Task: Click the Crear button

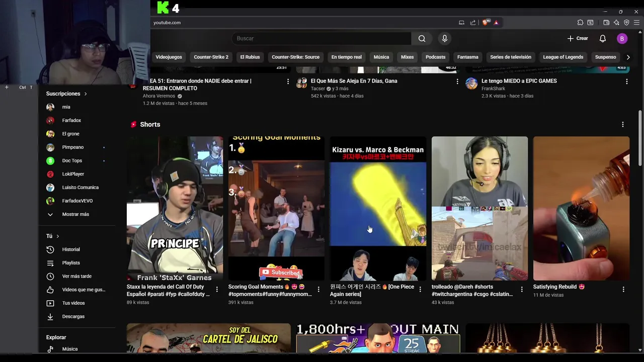Action: click(x=578, y=39)
